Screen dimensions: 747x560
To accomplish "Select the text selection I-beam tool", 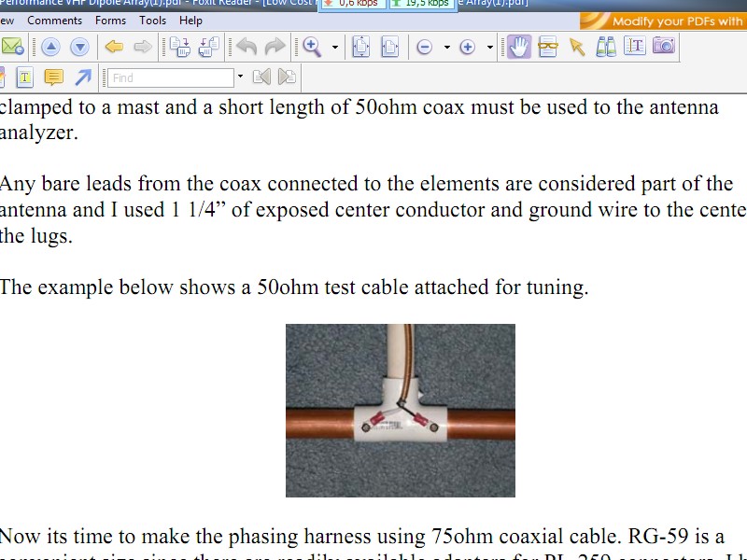I will 635,46.
